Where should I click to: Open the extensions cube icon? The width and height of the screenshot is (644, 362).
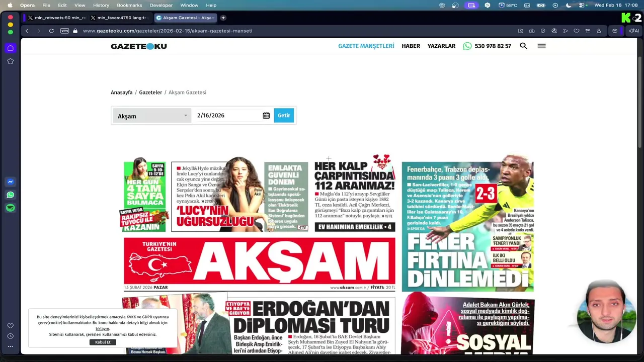click(x=615, y=31)
